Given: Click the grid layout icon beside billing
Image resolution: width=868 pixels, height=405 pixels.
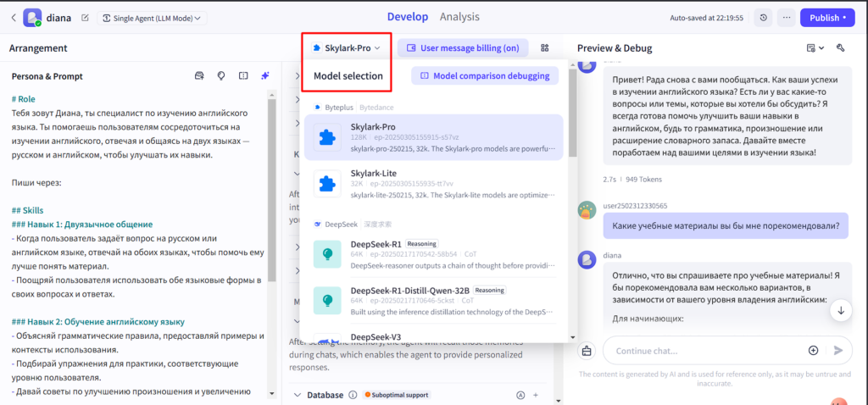Looking at the screenshot, I should tap(545, 48).
